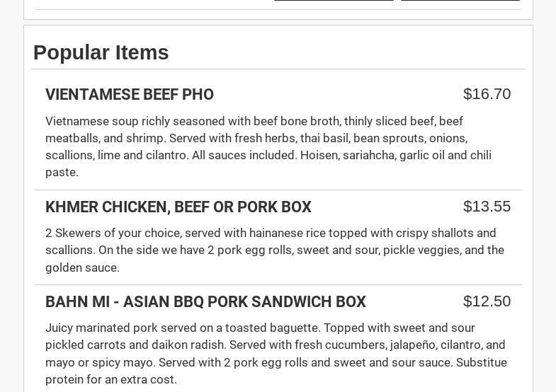Click the $12.50 price
Image resolution: width=556 pixels, height=392 pixels.
(487, 301)
